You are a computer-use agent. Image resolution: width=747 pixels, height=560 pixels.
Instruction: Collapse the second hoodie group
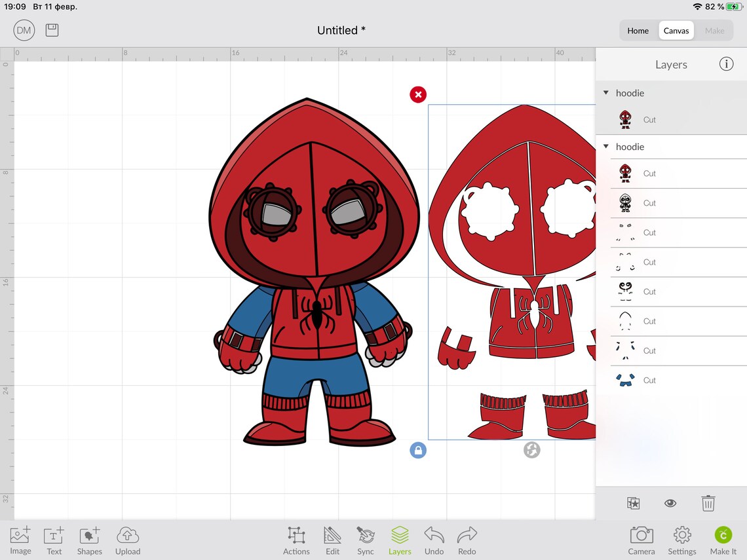[606, 146]
